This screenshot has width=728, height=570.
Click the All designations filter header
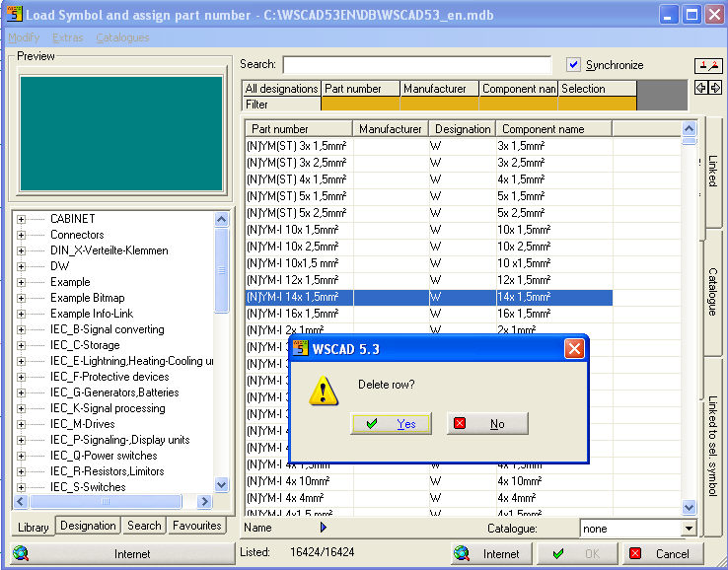tap(281, 88)
